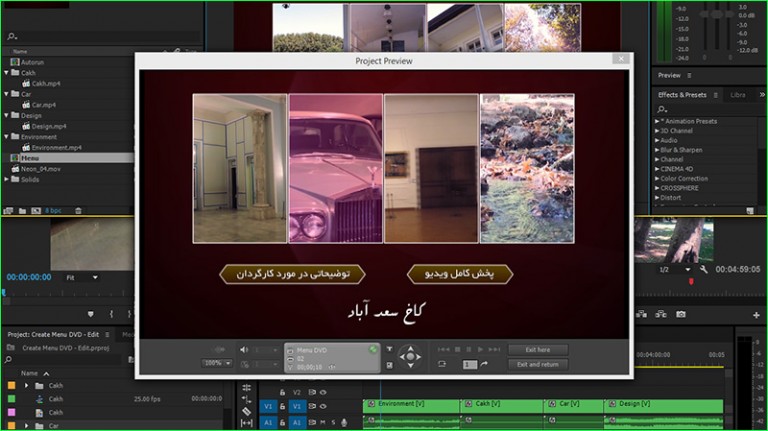This screenshot has height=431, width=768.
Task: Toggle the lock on track V1
Action: click(x=283, y=406)
